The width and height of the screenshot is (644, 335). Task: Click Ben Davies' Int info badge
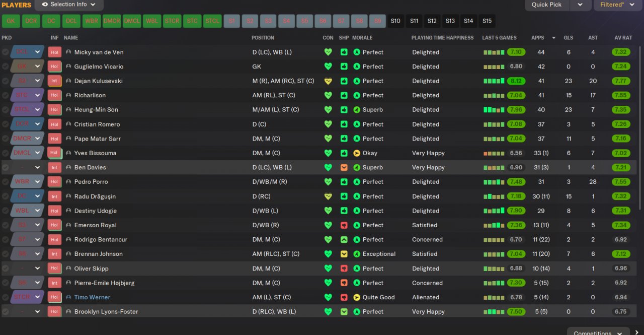54,167
